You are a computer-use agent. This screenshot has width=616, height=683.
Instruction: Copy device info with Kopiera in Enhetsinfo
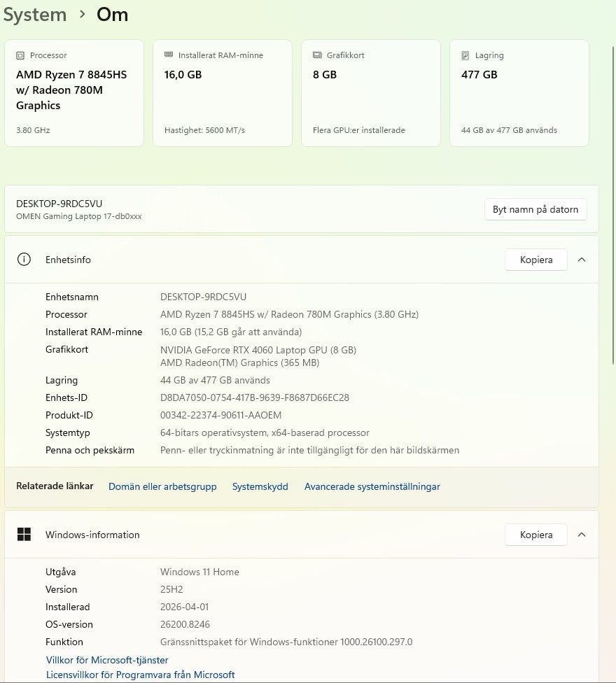[x=535, y=260]
